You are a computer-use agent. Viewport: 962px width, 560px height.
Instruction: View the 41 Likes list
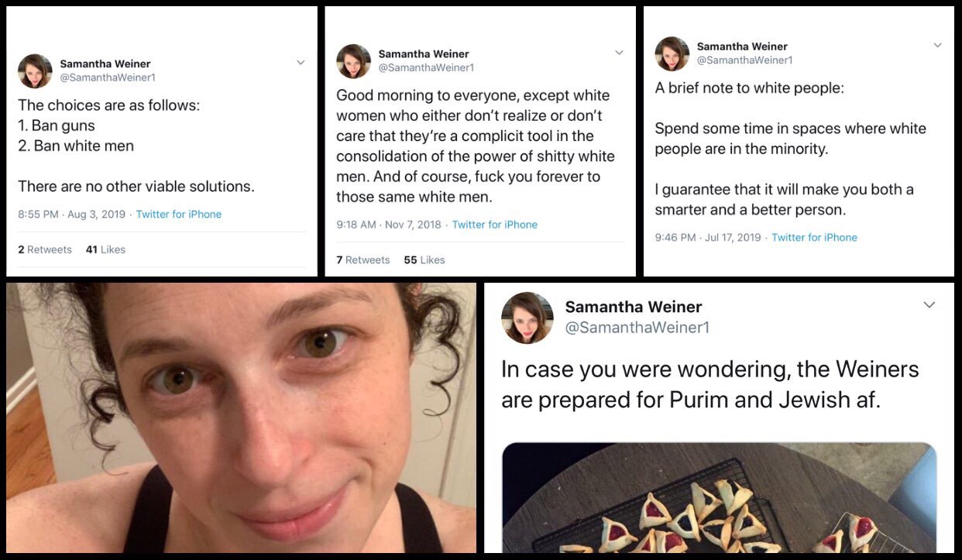pyautogui.click(x=105, y=249)
